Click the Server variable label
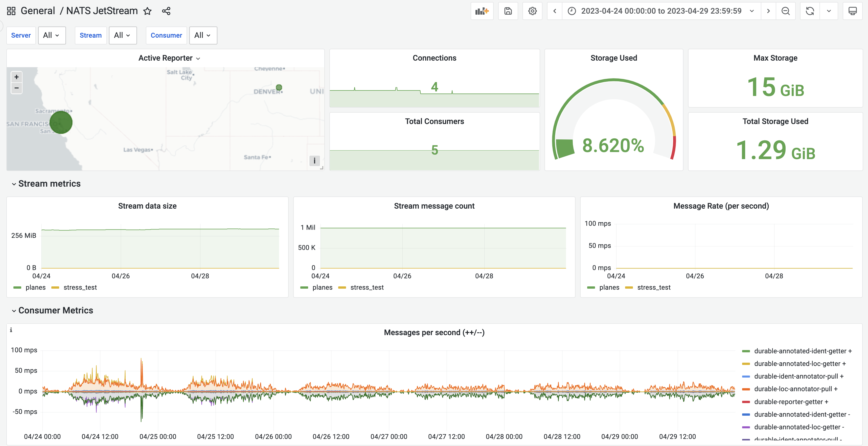The width and height of the screenshot is (868, 446). (x=21, y=35)
